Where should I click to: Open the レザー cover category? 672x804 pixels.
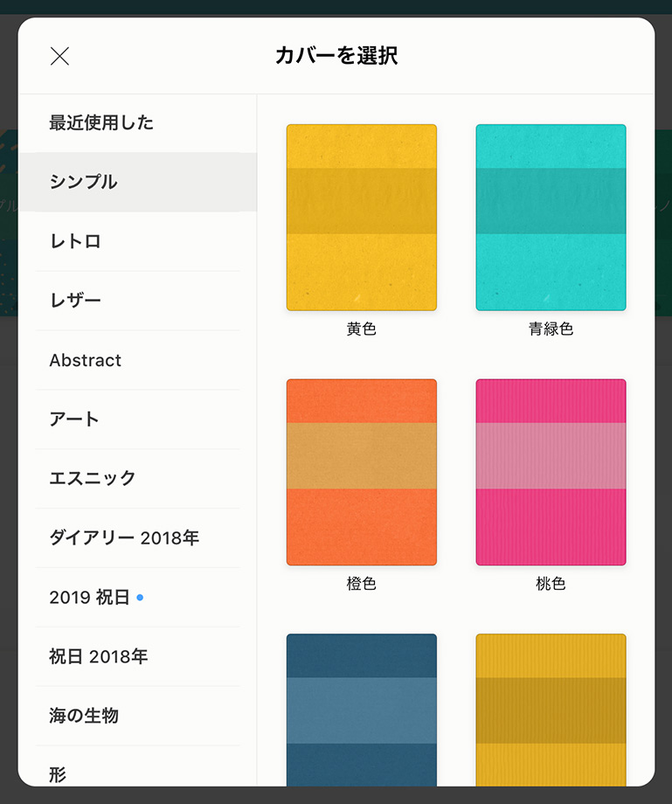coord(137,301)
